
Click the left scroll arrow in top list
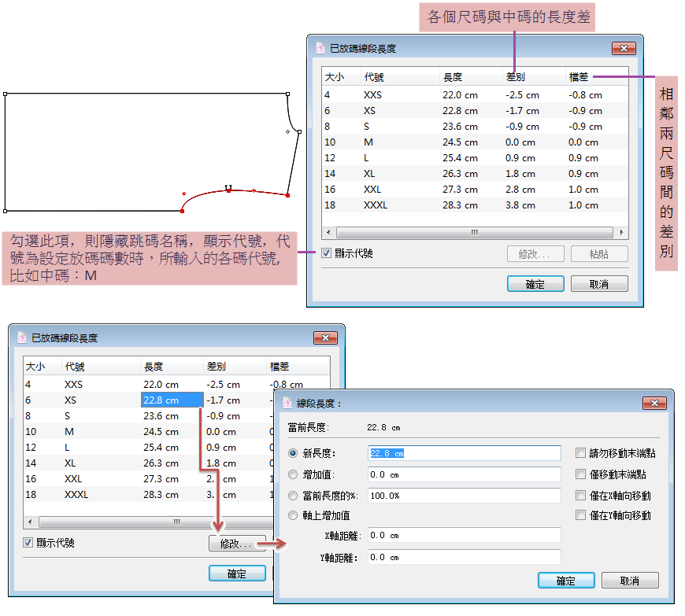pyautogui.click(x=328, y=233)
